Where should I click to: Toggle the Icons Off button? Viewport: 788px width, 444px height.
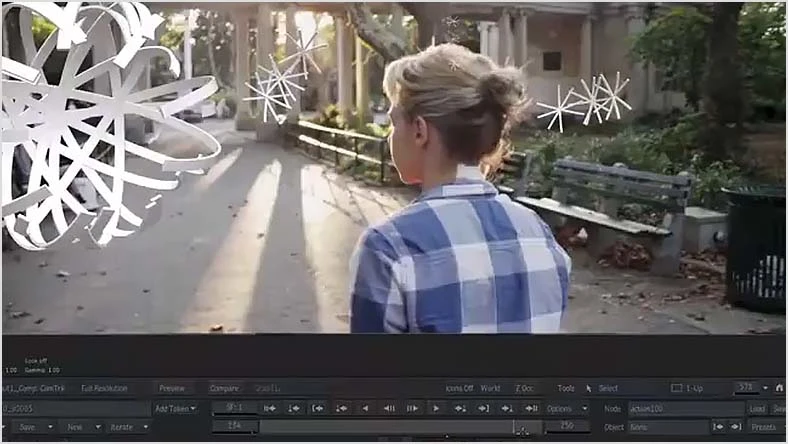[x=459, y=388]
